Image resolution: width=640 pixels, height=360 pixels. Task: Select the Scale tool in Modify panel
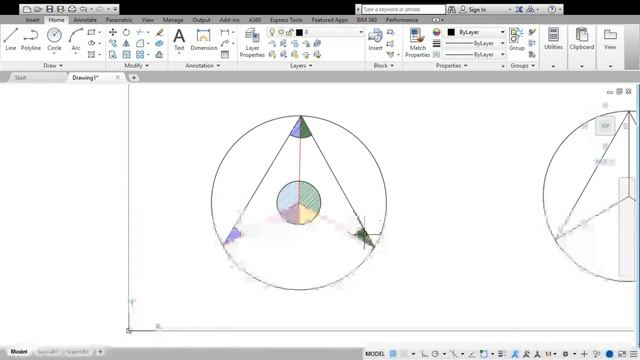[x=126, y=54]
